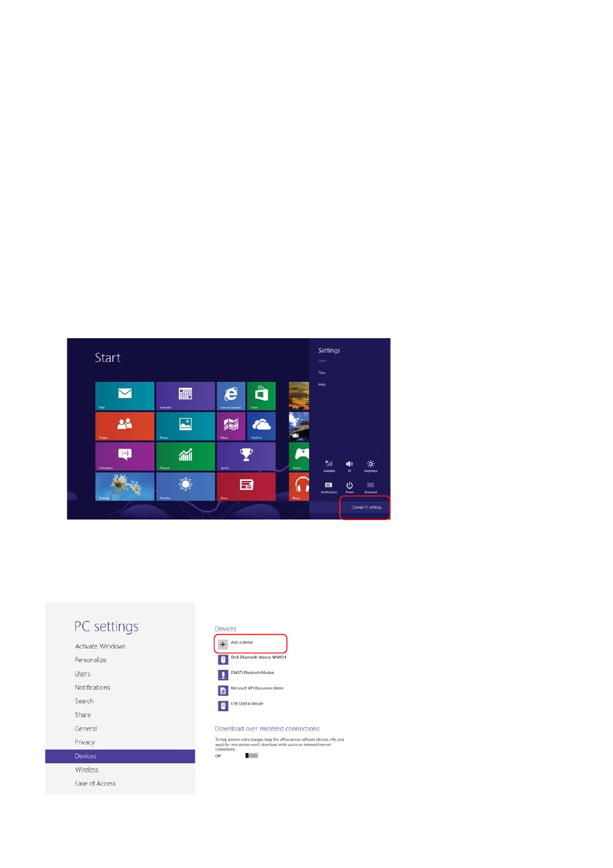
Task: Select the highlighted Devices category
Action: [120, 756]
